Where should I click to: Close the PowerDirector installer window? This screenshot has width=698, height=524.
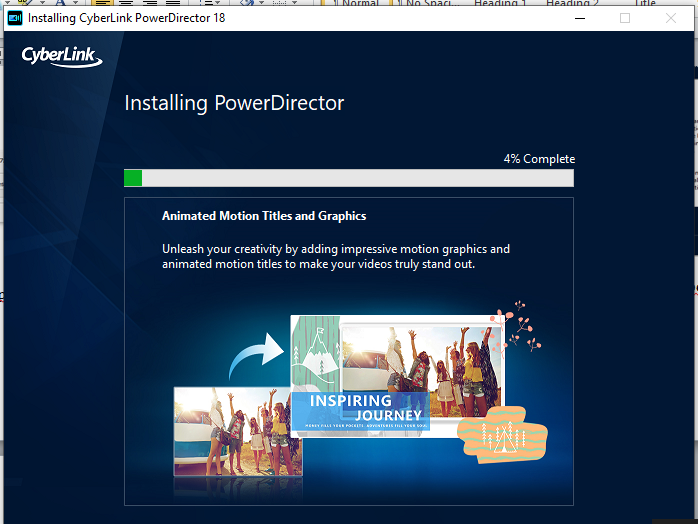[x=671, y=18]
